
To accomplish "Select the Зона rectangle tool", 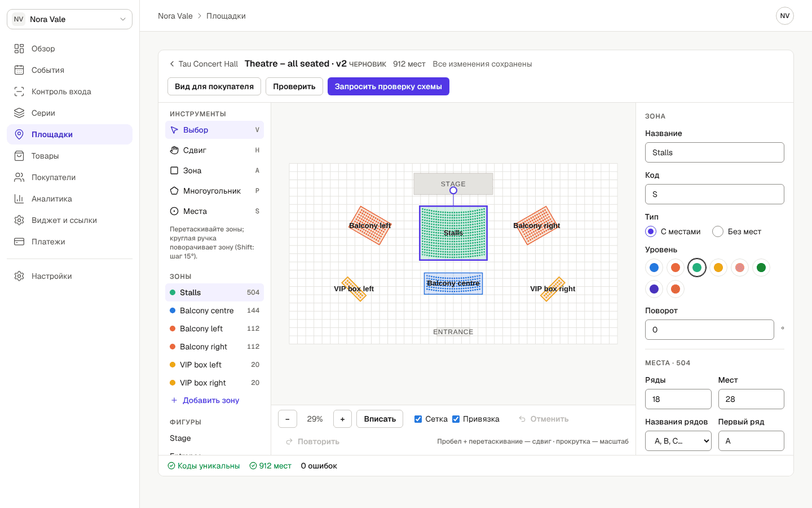I will click(214, 170).
